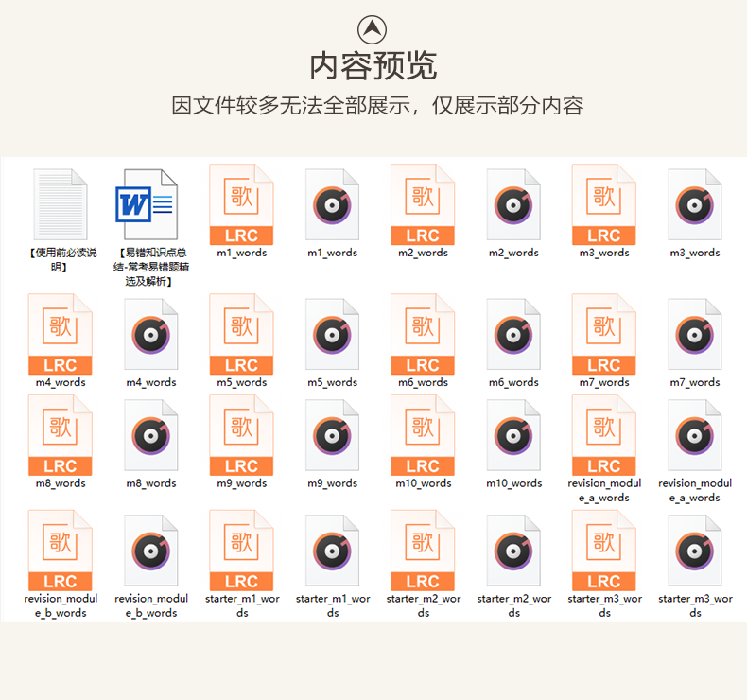
Task: Select the m7_words LRC lyric file icon
Action: pos(603,334)
